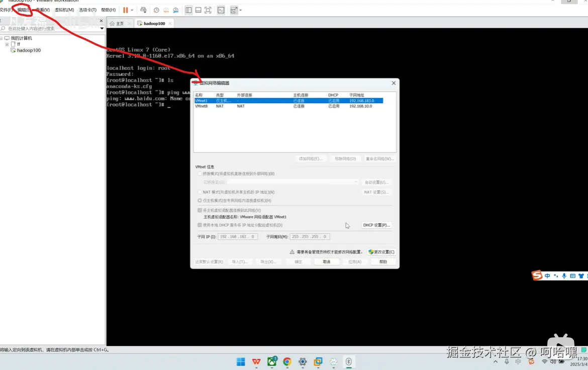Open the dropdown arrow next to pause icon
The width and height of the screenshot is (588, 370).
pos(132,10)
